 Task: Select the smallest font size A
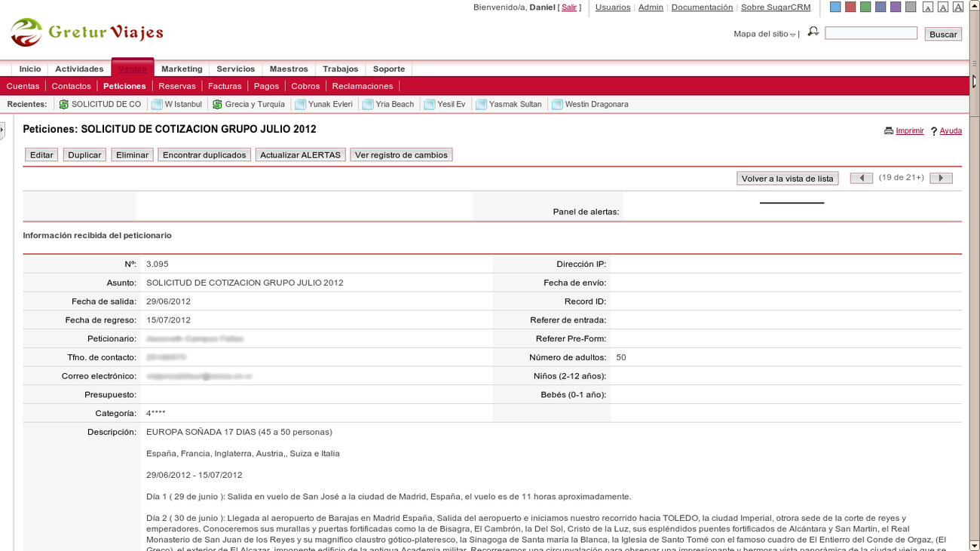[926, 6]
